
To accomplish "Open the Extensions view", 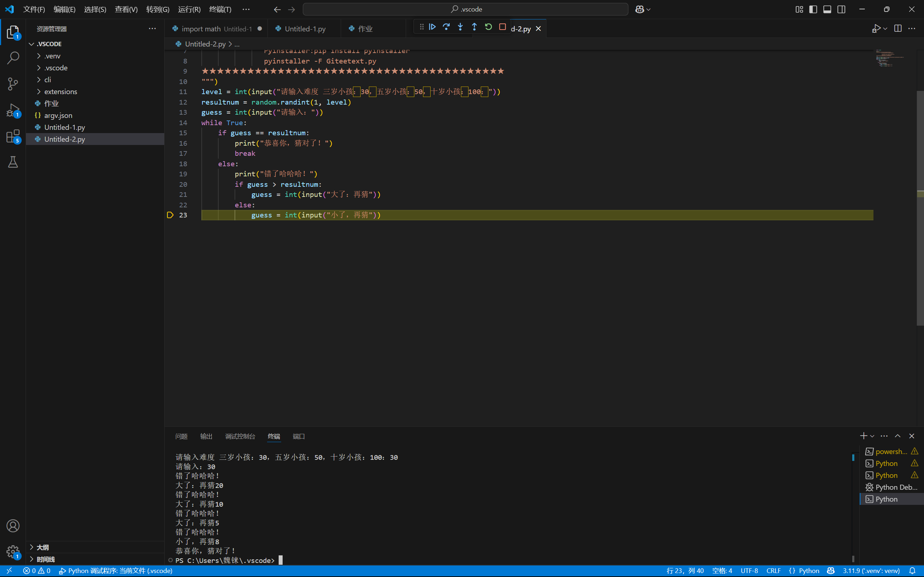I will (x=13, y=136).
